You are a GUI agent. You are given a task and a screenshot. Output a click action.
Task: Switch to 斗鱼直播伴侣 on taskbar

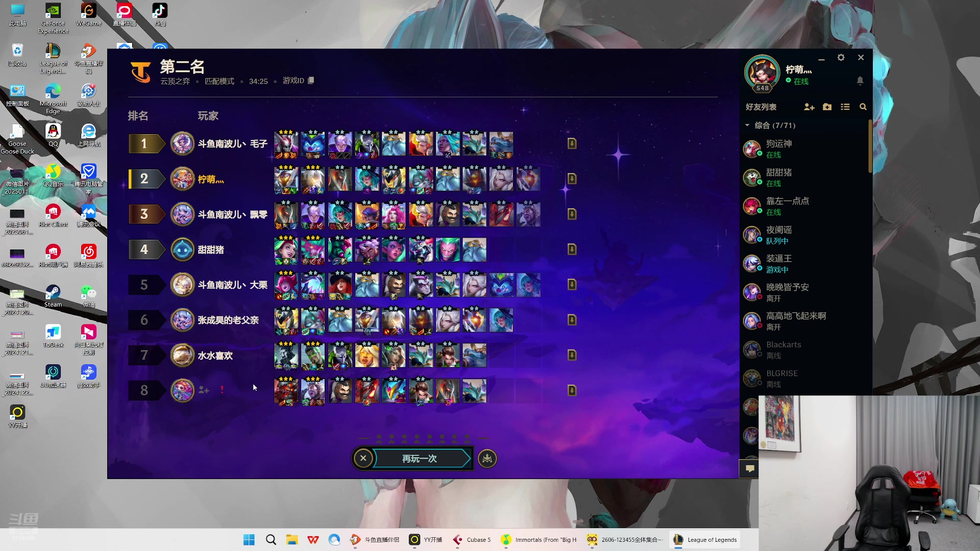(375, 540)
